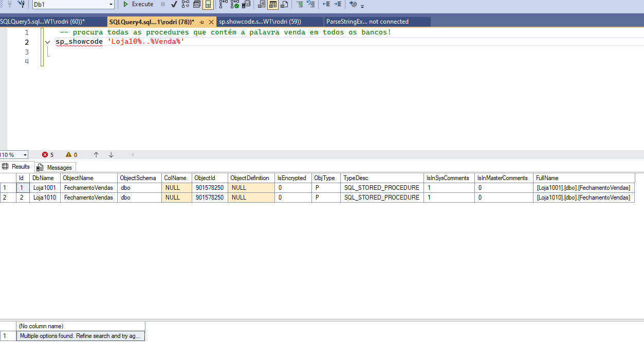
Task: Specify values for template parameters icon
Action: coord(353,4)
